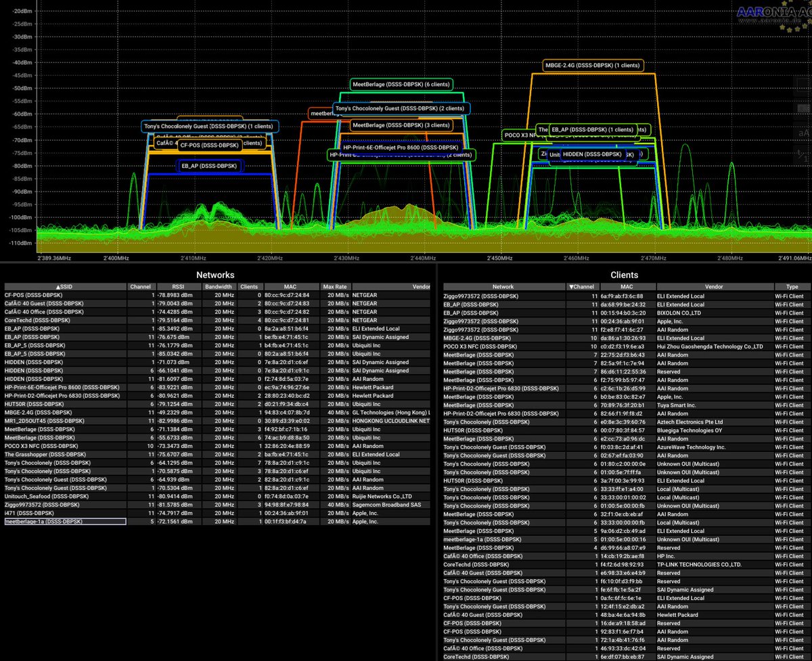Click client MAC 6e:df:07:bb:eb:87

coord(622,657)
